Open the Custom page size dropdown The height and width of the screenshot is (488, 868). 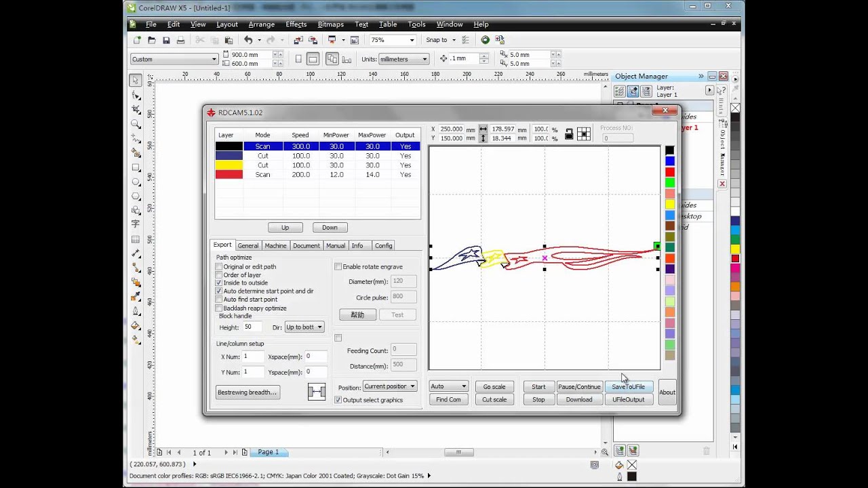click(214, 59)
